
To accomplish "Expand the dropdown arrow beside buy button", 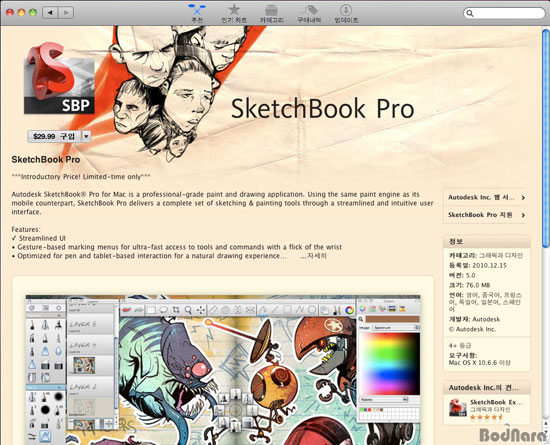I will pyautogui.click(x=86, y=136).
